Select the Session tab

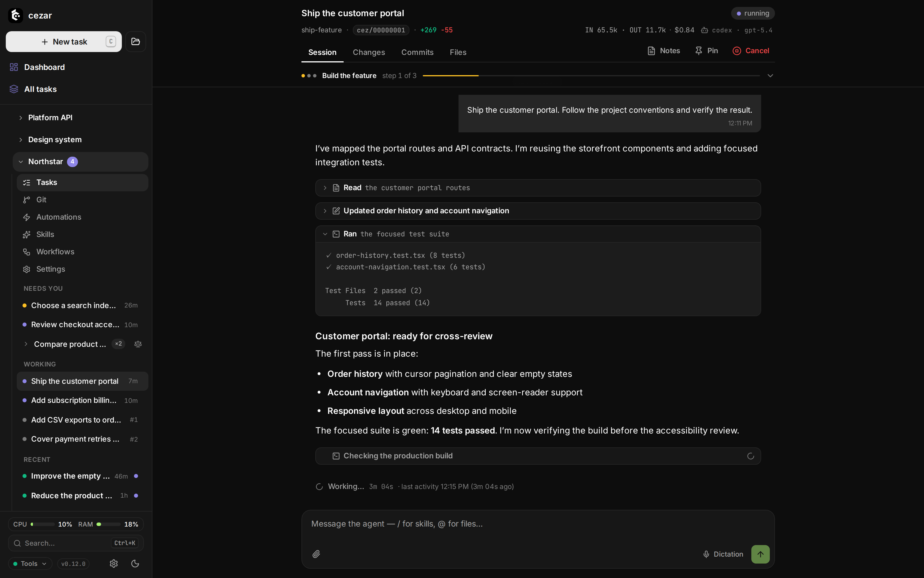(x=322, y=52)
